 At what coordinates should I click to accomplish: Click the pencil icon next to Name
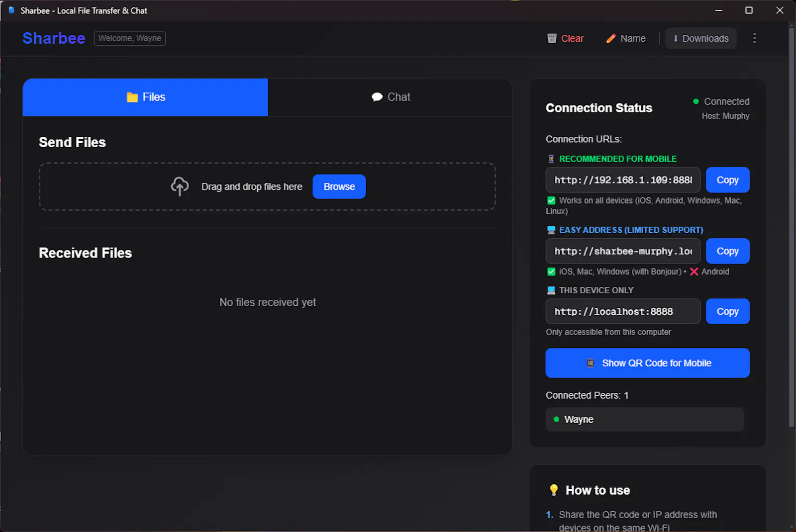(611, 38)
